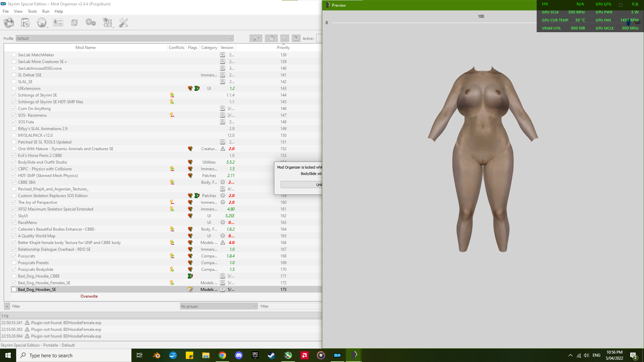
Task: Click the mod name Filter input field
Action: tap(95, 306)
